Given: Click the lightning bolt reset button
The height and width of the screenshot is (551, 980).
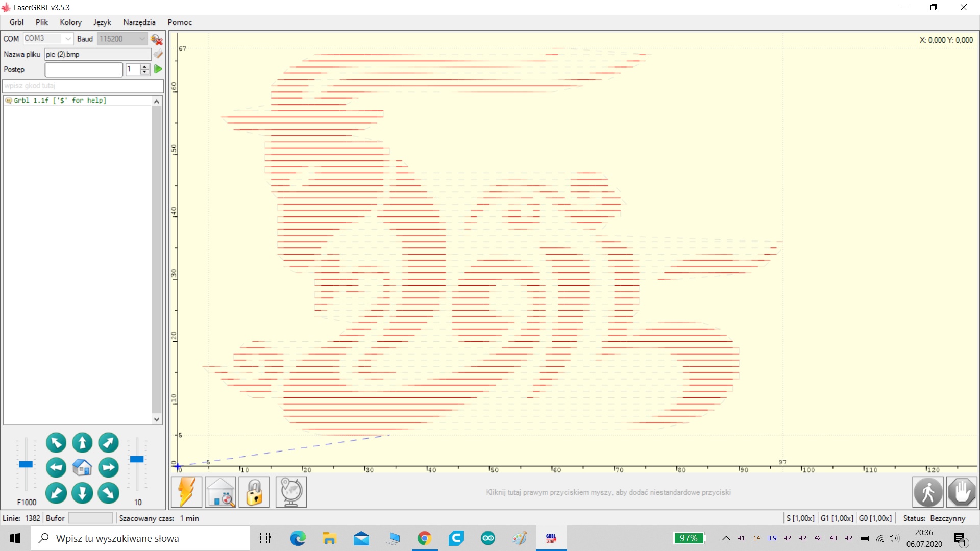Looking at the screenshot, I should tap(186, 492).
